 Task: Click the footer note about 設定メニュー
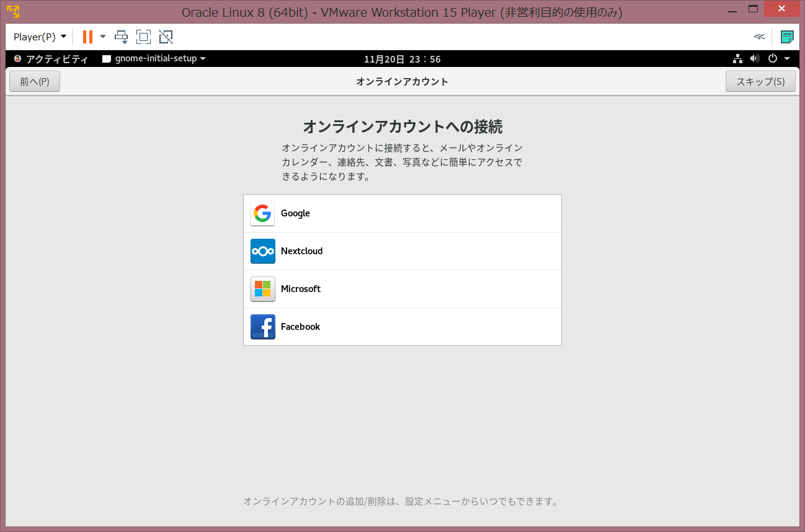[401, 501]
